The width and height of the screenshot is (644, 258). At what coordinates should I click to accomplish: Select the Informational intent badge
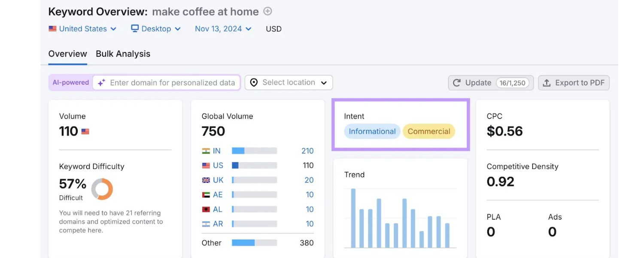click(372, 131)
